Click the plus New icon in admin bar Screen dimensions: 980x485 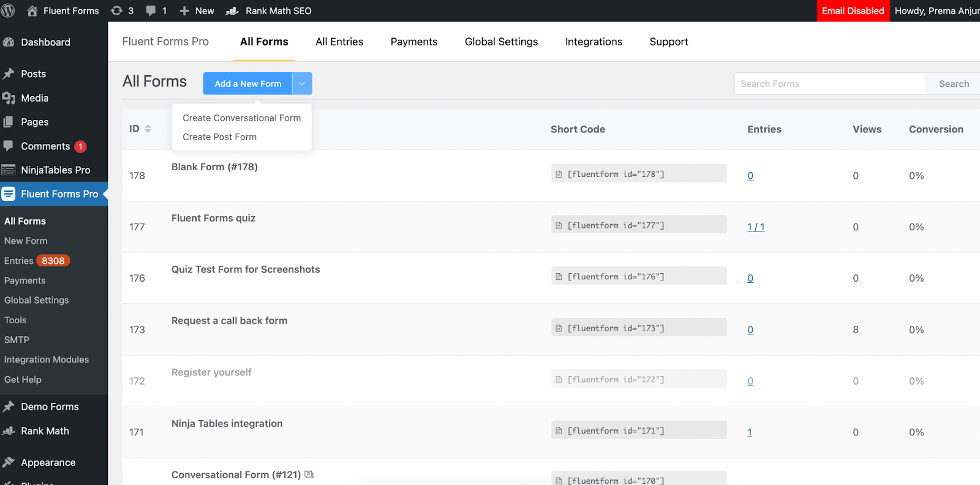pyautogui.click(x=184, y=11)
